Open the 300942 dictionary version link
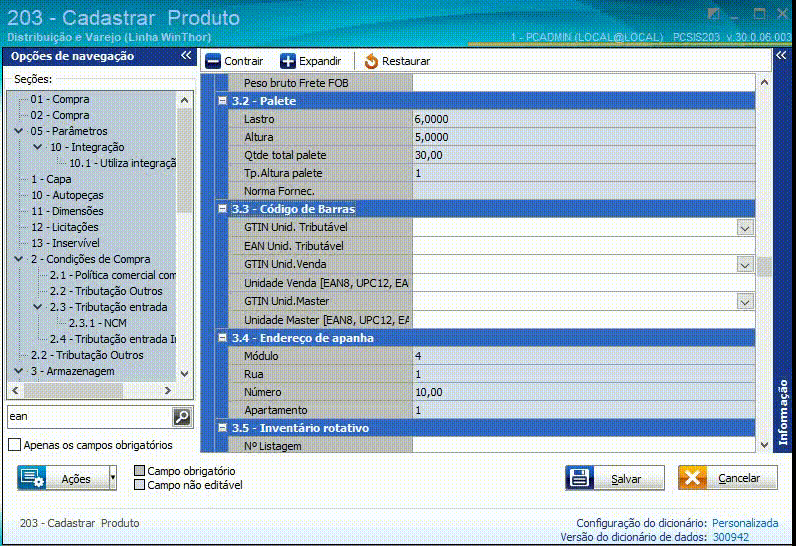The height and width of the screenshot is (546, 796). (x=731, y=537)
